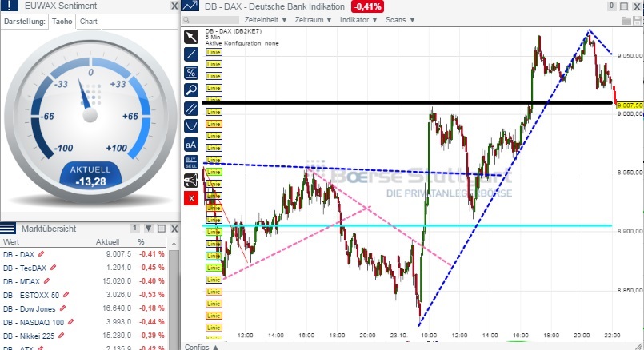
Task: Open the Marktübersicht dropdown arrow
Action: coord(148,229)
